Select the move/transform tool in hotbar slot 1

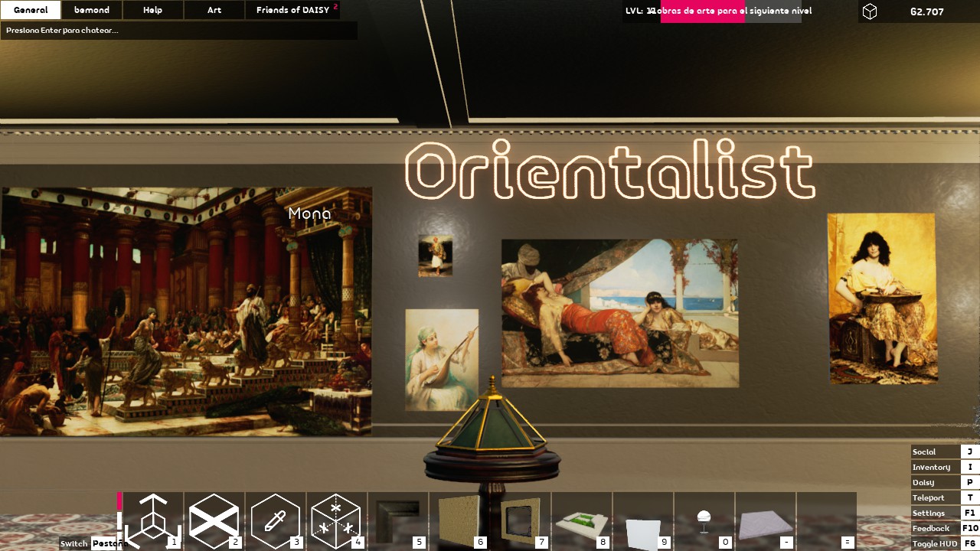click(153, 520)
